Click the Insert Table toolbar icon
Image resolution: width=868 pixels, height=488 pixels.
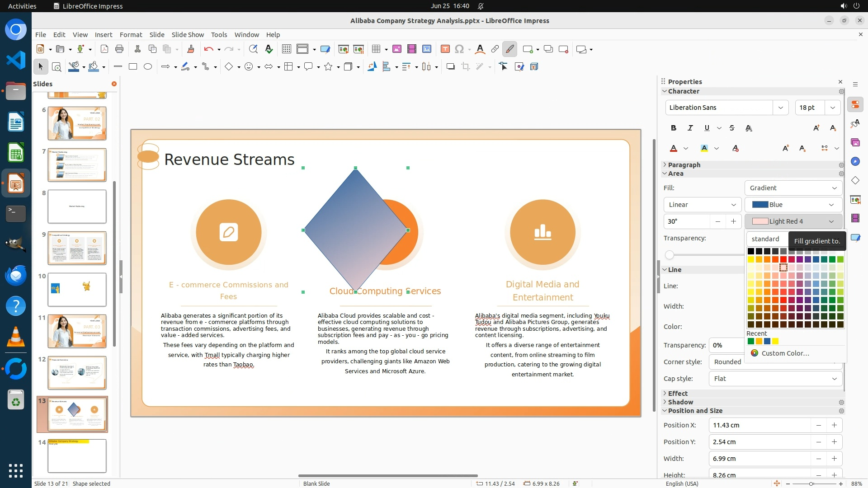[376, 49]
